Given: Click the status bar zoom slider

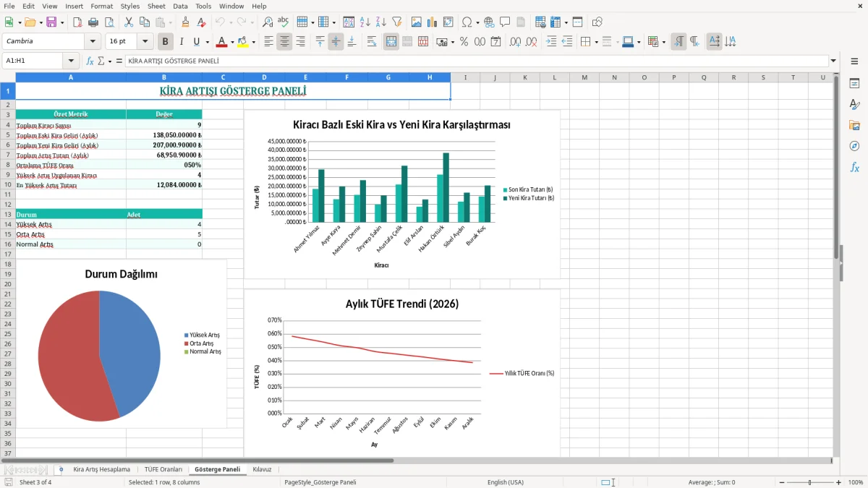Looking at the screenshot, I should coord(809,482).
